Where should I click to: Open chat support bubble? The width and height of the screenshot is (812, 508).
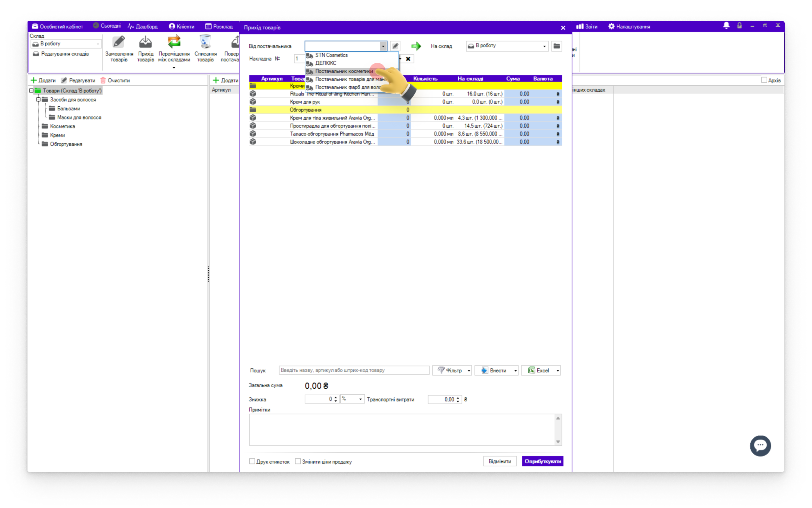point(760,446)
